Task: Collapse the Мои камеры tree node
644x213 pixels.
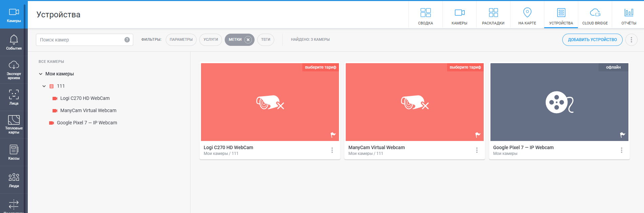Action: [41, 74]
